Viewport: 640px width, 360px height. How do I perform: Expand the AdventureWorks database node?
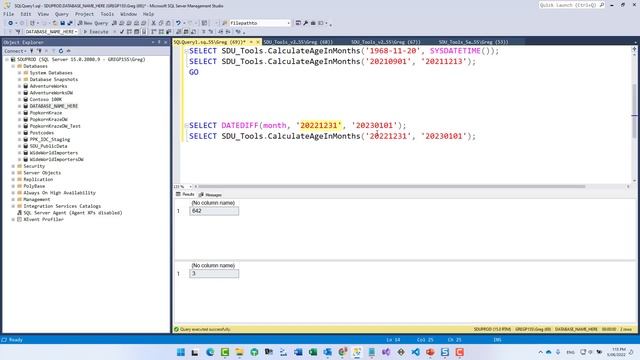[x=19, y=86]
